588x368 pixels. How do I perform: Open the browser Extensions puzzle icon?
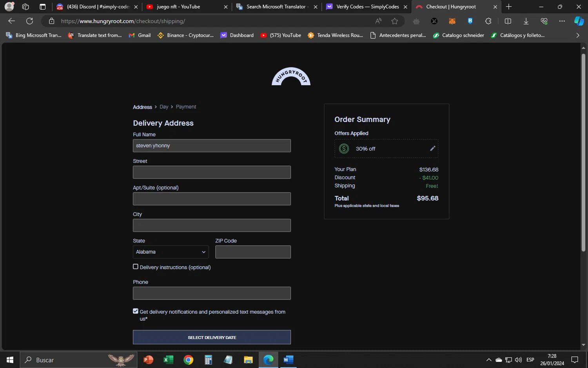488,21
